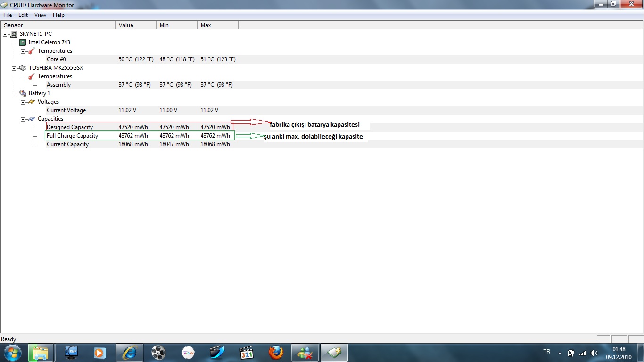Open the white round taskbar icon
Screen dimensions: 644x362
(x=188, y=352)
